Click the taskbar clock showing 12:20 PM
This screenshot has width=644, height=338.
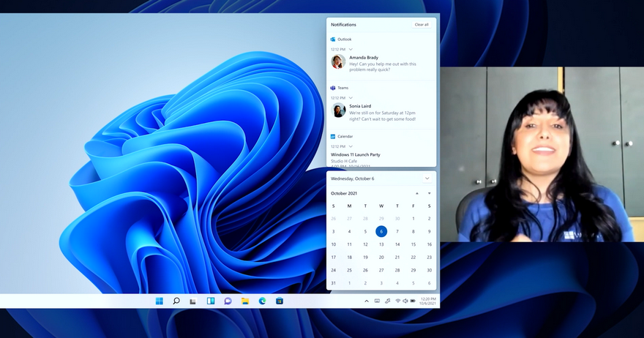(x=427, y=301)
